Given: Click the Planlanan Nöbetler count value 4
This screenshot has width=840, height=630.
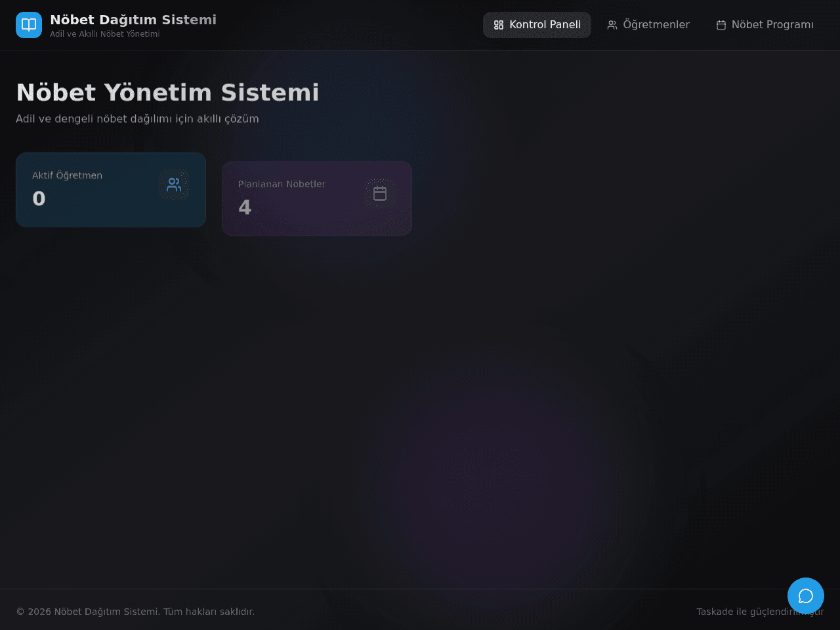Looking at the screenshot, I should point(245,207).
